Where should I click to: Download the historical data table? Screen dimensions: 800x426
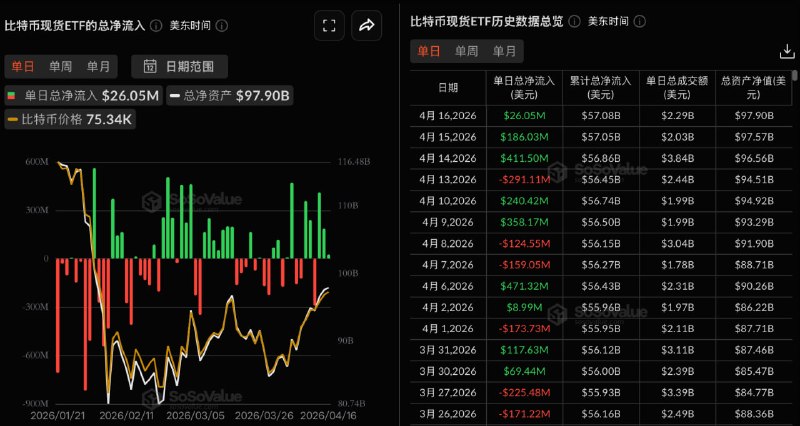pyautogui.click(x=787, y=51)
